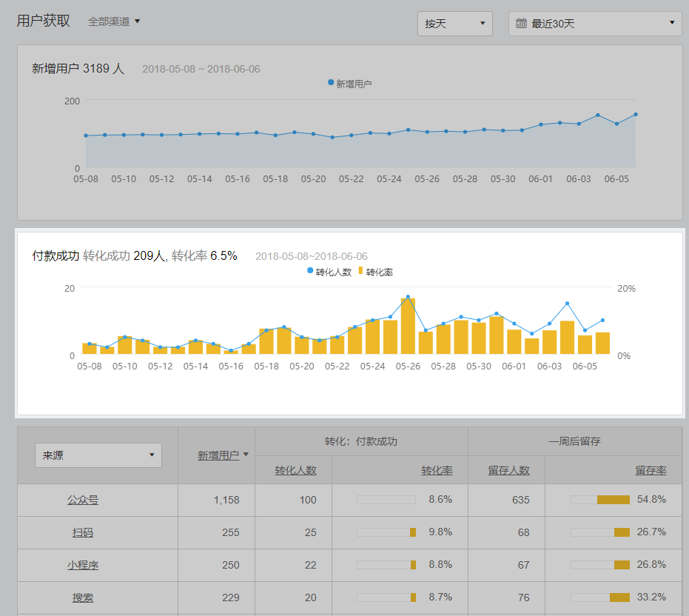This screenshot has height=616, width=689.
Task: Toggle 新增用户 legend in top chart
Action: (349, 84)
